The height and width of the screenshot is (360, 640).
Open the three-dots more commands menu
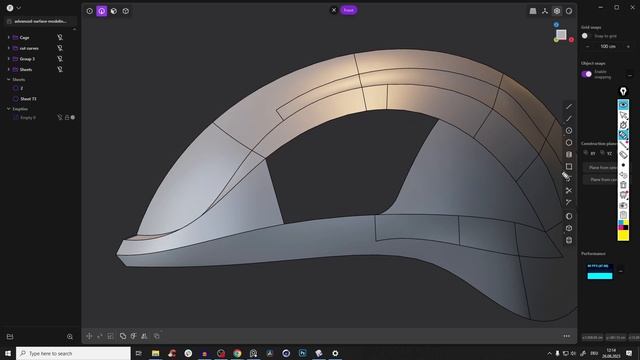pyautogui.click(x=567, y=336)
